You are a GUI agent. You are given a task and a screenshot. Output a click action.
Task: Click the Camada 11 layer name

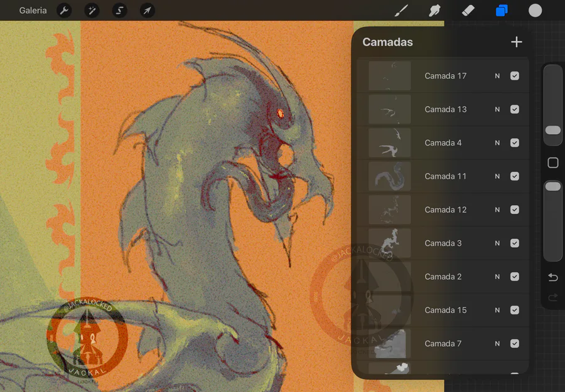point(445,176)
